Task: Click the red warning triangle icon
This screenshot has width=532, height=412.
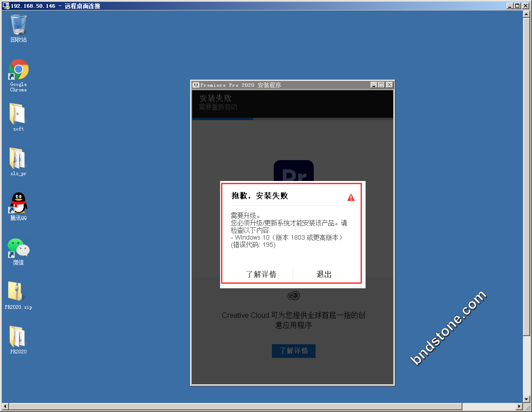Action: 351,197
